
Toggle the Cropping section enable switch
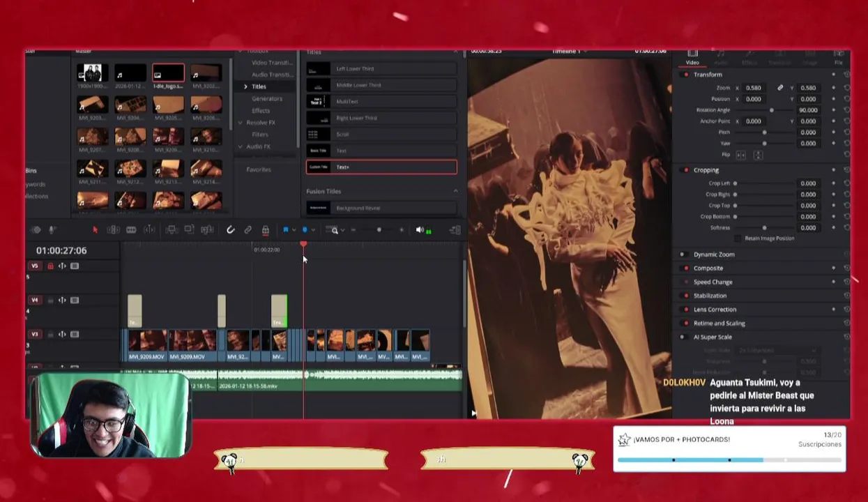pos(686,170)
